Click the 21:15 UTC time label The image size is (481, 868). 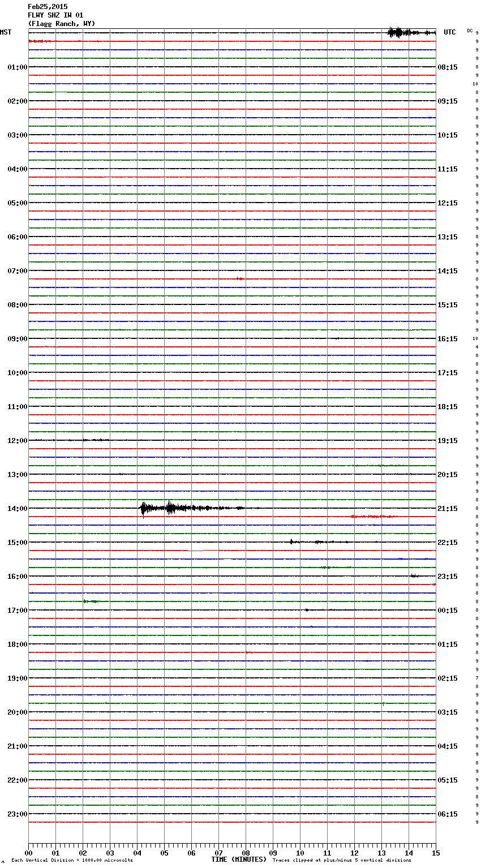[x=448, y=509]
